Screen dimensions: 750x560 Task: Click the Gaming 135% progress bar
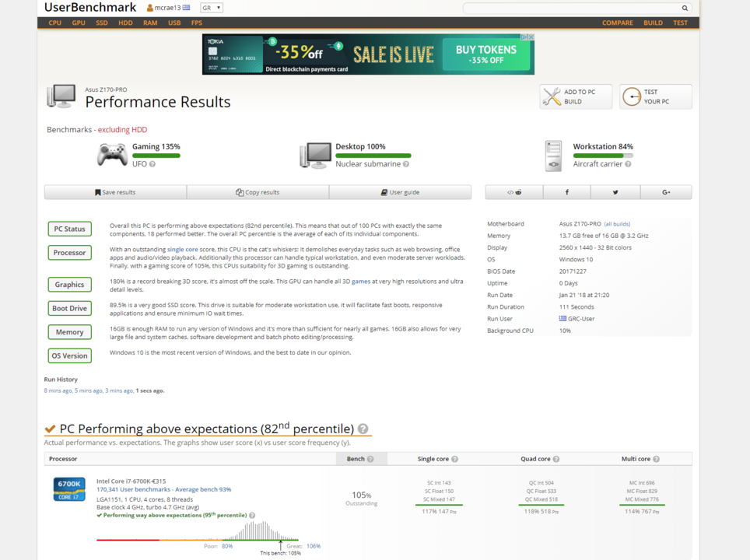click(x=156, y=156)
